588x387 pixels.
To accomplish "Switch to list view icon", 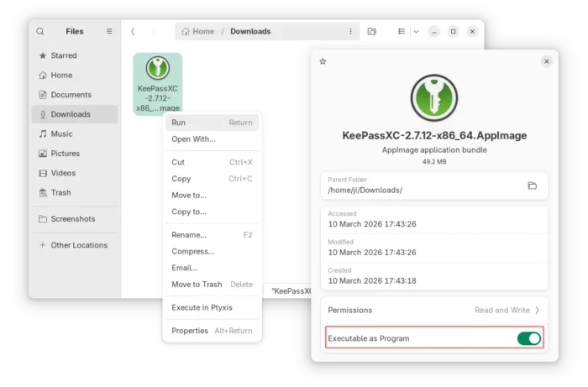I will [x=402, y=31].
